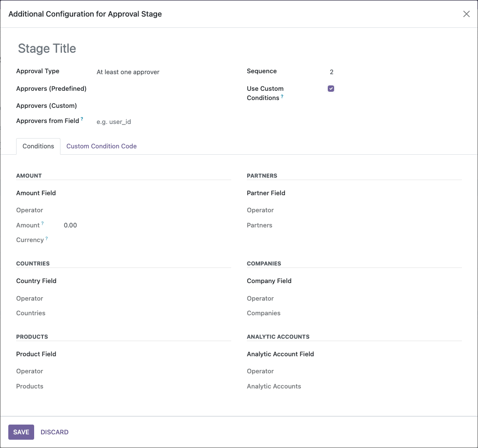Click the Save button
Image resolution: width=478 pixels, height=448 pixels.
(21, 432)
